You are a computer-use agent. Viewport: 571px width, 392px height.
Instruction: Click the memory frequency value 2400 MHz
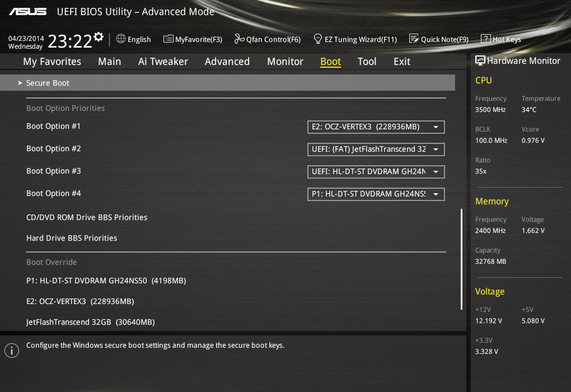pyautogui.click(x=490, y=231)
